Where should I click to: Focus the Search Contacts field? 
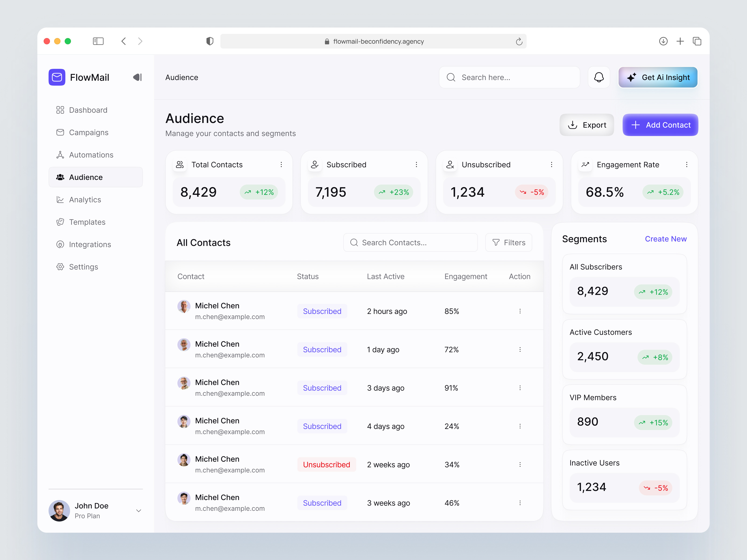coord(410,242)
